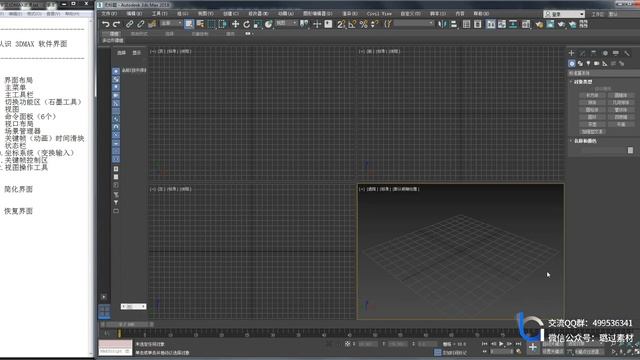Select the Cameras category in Create panel
The width and height of the screenshot is (640, 360).
[x=596, y=64]
